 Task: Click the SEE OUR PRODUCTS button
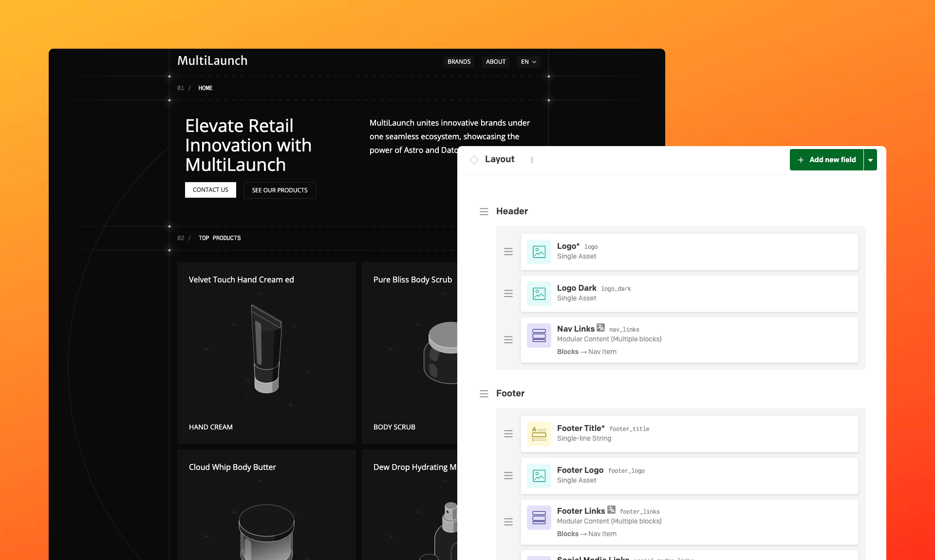pyautogui.click(x=280, y=190)
